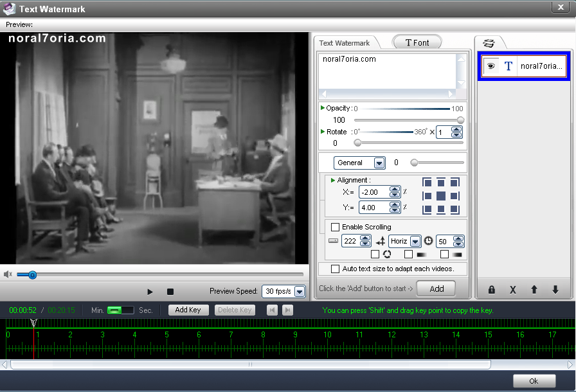Image resolution: width=576 pixels, height=392 pixels.
Task: Move watermark down with arrow icon
Action: (555, 290)
